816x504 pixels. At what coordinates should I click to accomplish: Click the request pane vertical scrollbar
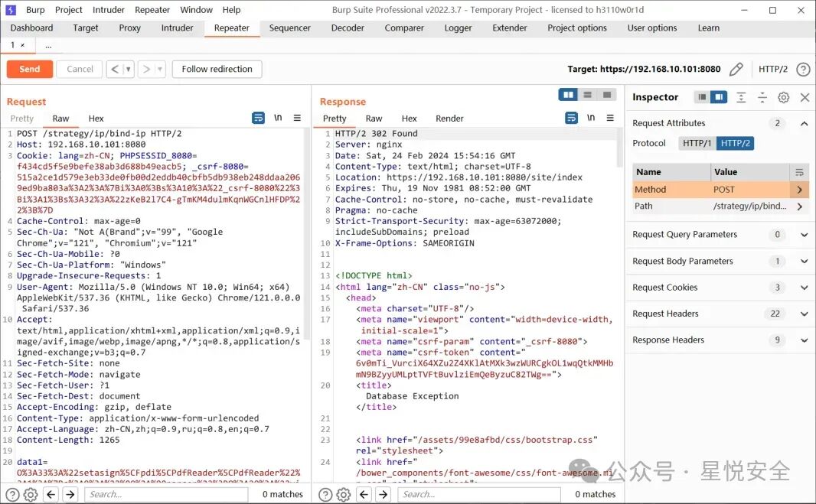point(307,234)
